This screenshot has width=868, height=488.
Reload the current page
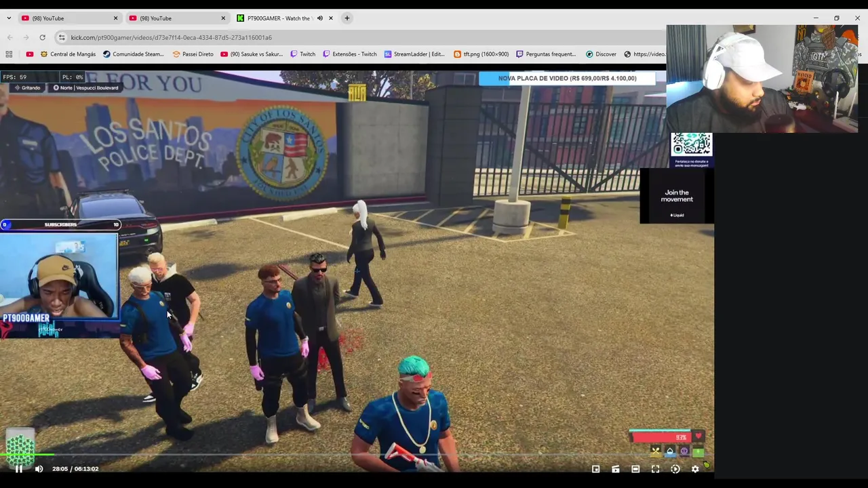[42, 37]
